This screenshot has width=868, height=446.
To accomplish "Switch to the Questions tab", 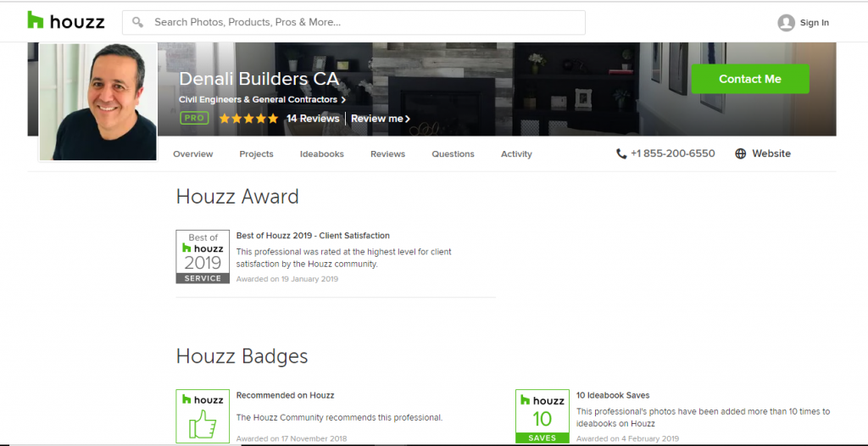I will [x=453, y=154].
